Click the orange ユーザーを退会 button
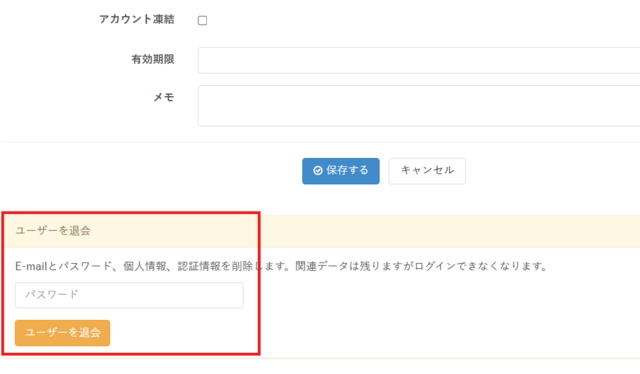640x374 pixels. 62,333
